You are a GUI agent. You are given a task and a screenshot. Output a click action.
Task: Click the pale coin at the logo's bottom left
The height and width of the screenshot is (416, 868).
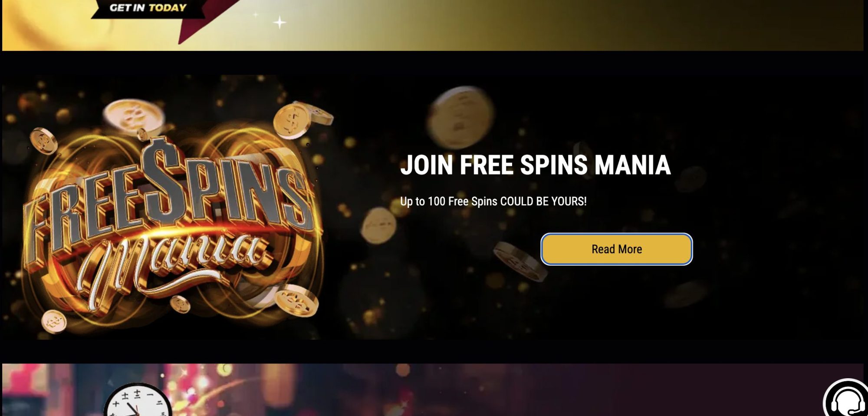pyautogui.click(x=54, y=321)
